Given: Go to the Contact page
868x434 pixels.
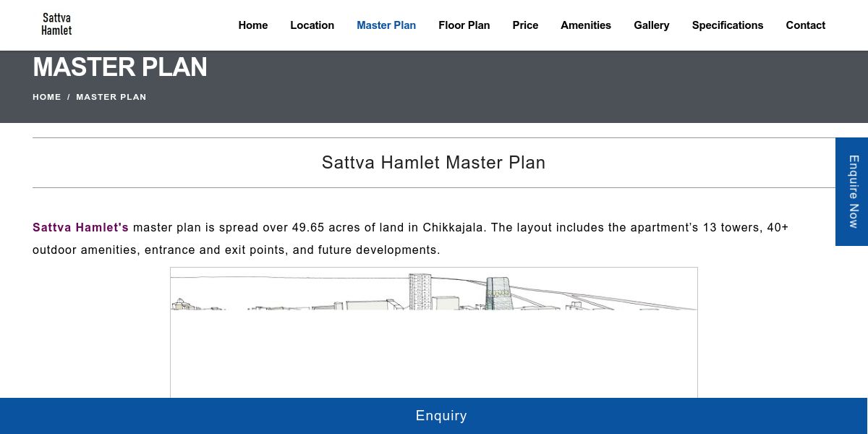Looking at the screenshot, I should [805, 25].
